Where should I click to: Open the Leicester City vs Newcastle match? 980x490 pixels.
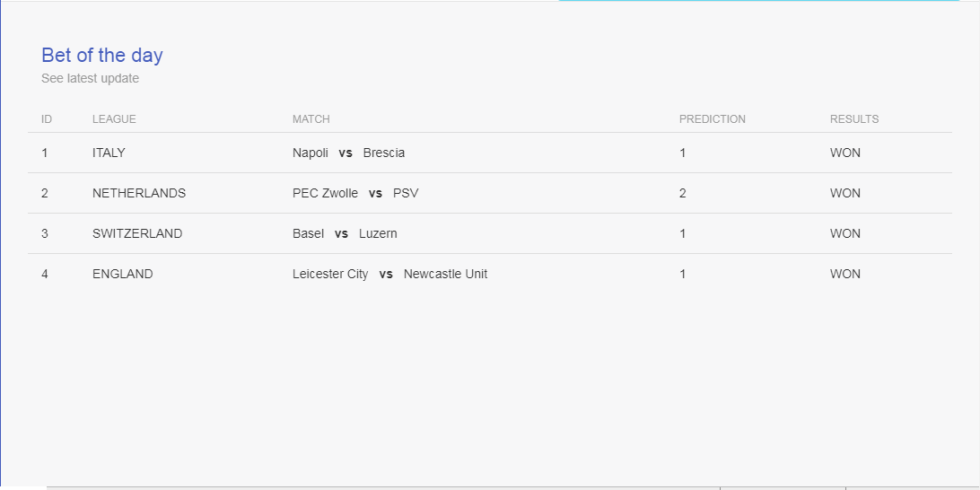point(390,275)
